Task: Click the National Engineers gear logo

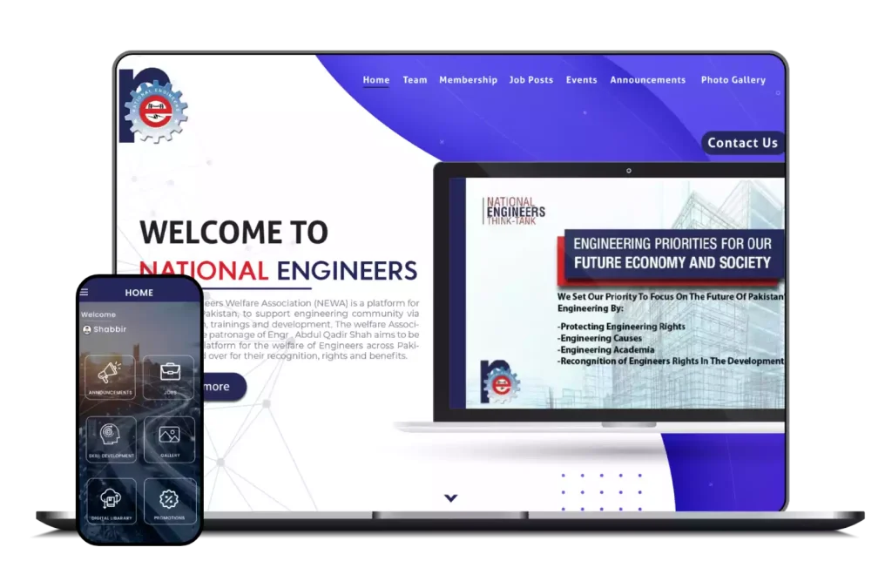Action: pos(153,105)
